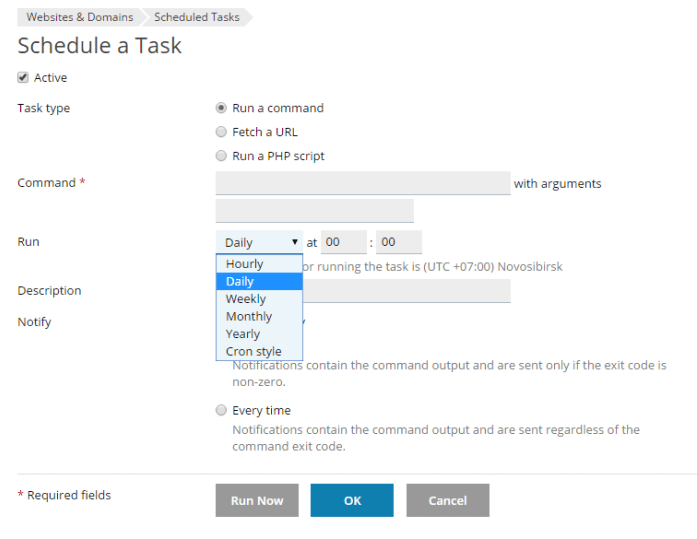Pick Daily in the frequency list
Image resolution: width=697 pixels, height=539 pixels.
coord(240,282)
